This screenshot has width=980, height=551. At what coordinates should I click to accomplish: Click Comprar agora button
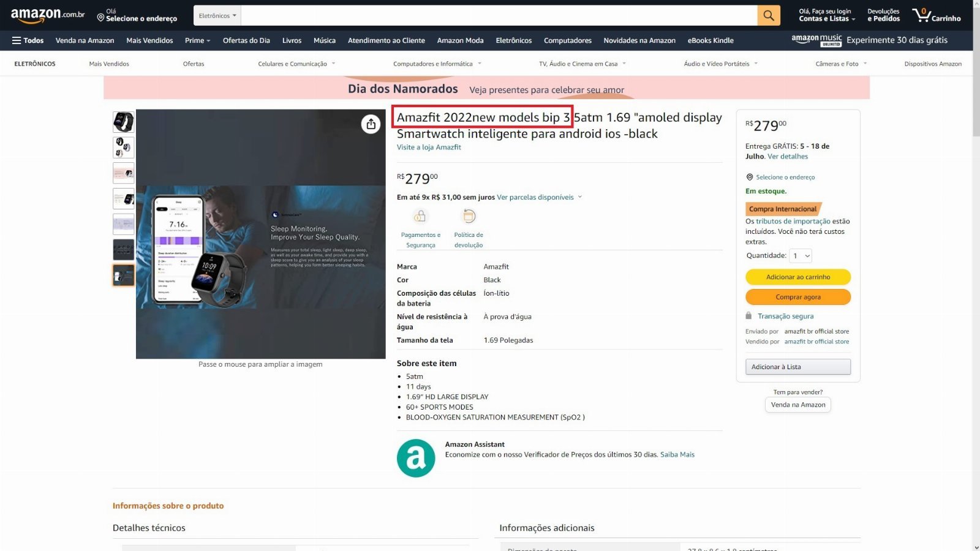coord(798,297)
